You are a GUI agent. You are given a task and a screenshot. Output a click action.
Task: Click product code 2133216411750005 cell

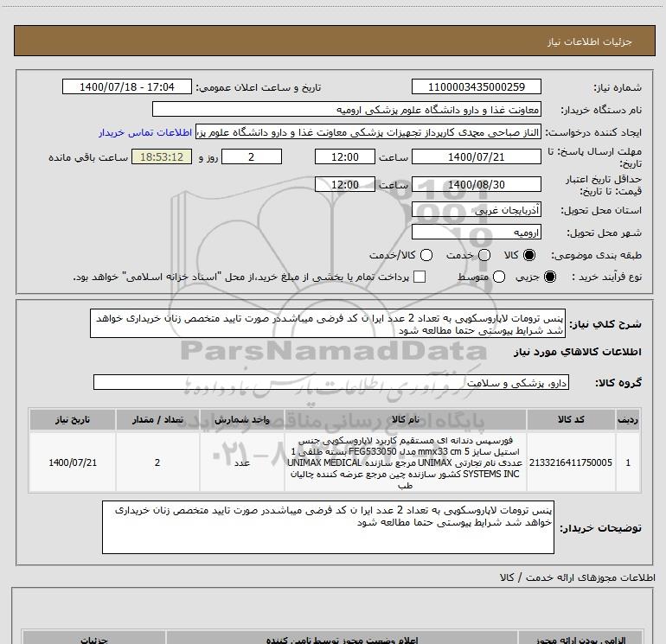pyautogui.click(x=571, y=462)
